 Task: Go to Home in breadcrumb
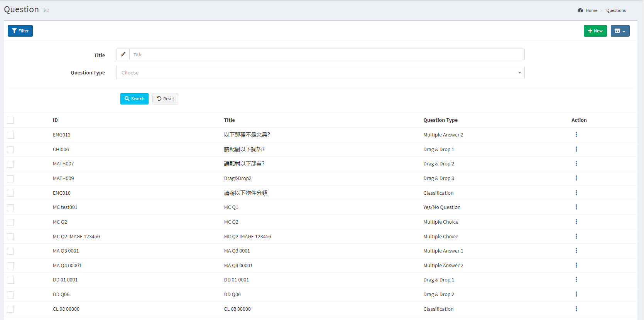[591, 10]
